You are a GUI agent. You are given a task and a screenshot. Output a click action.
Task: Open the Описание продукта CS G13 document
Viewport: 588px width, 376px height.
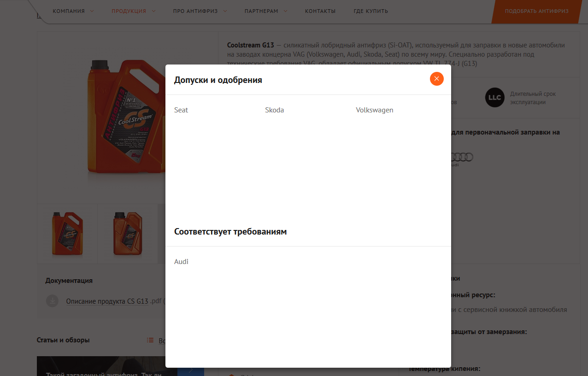click(x=107, y=301)
